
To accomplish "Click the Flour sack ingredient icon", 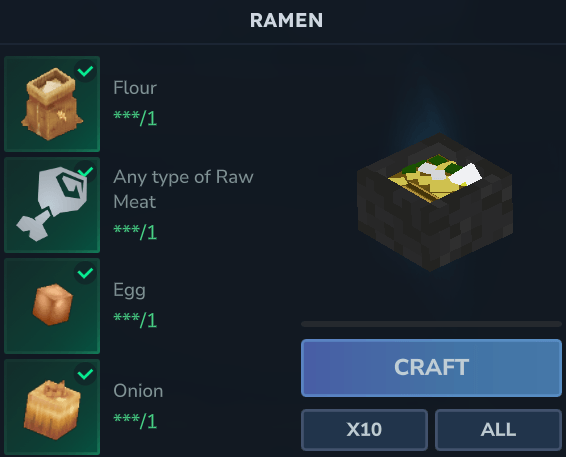I will point(52,104).
